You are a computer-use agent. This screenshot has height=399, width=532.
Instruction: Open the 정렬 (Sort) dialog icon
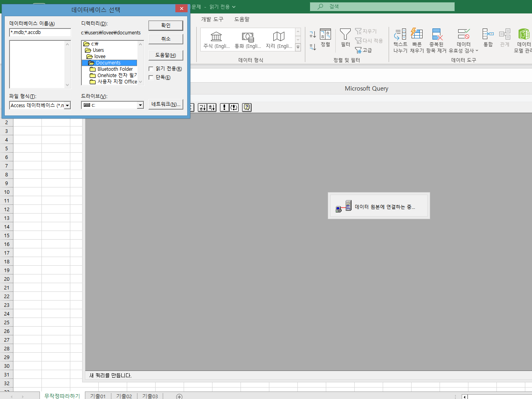click(x=325, y=35)
